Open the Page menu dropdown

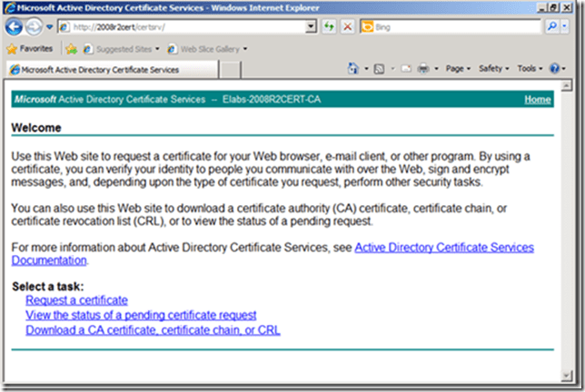click(x=457, y=69)
